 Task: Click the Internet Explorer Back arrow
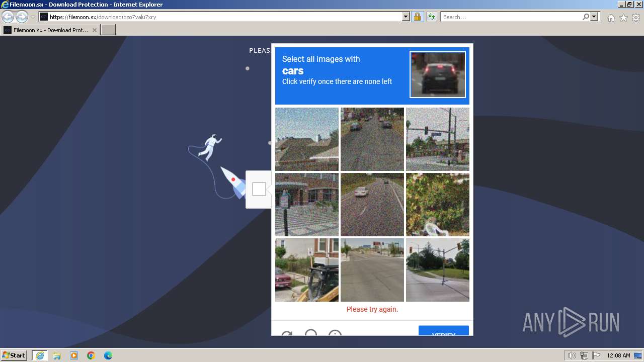point(8,17)
